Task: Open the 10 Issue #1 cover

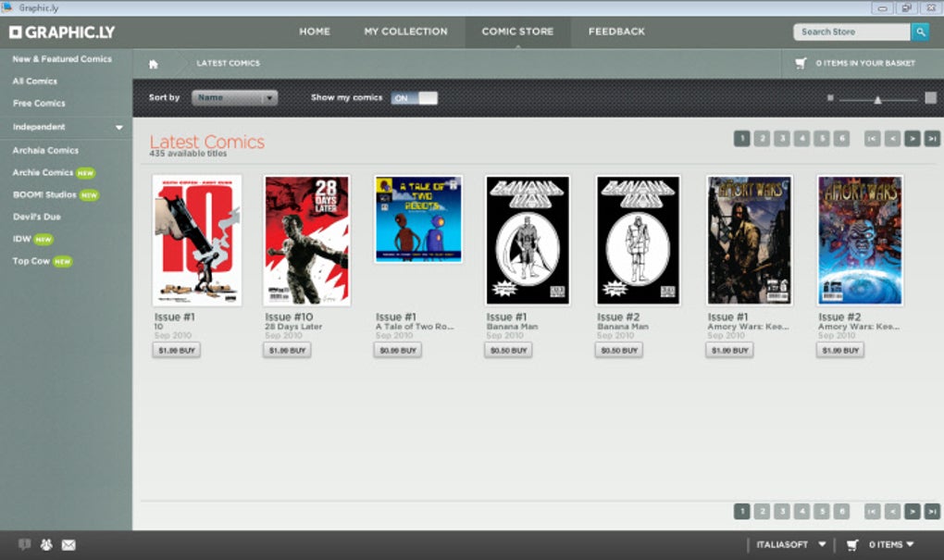Action: click(197, 241)
